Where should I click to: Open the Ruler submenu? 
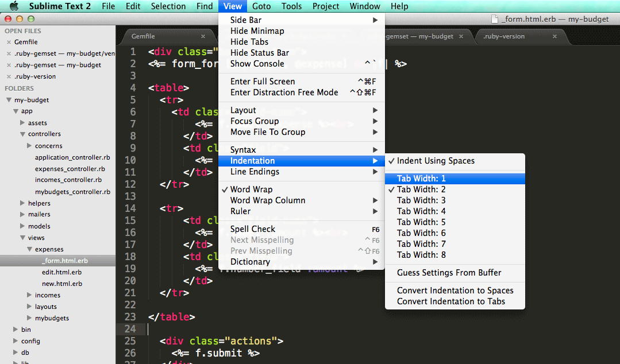[301, 211]
